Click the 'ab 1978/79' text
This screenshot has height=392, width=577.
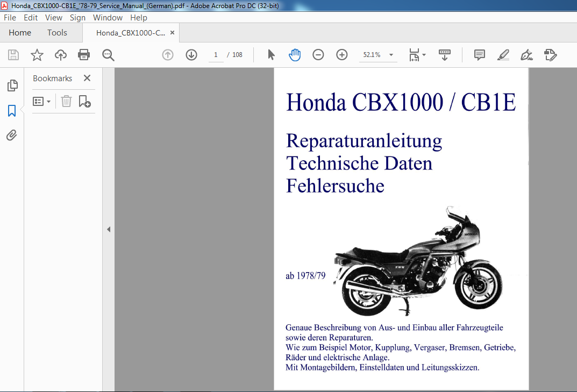tap(305, 276)
